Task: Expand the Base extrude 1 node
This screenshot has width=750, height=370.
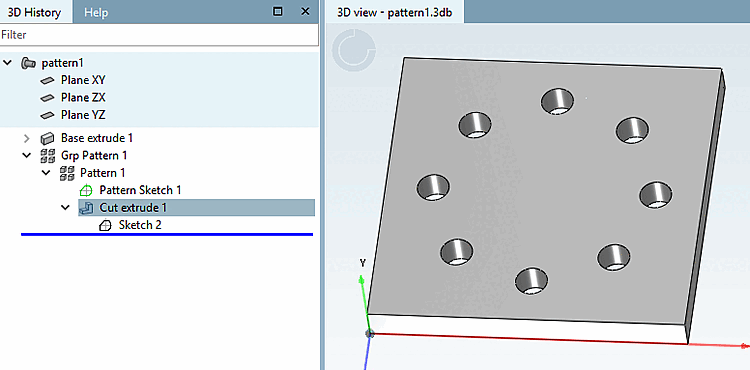Action: (27, 139)
